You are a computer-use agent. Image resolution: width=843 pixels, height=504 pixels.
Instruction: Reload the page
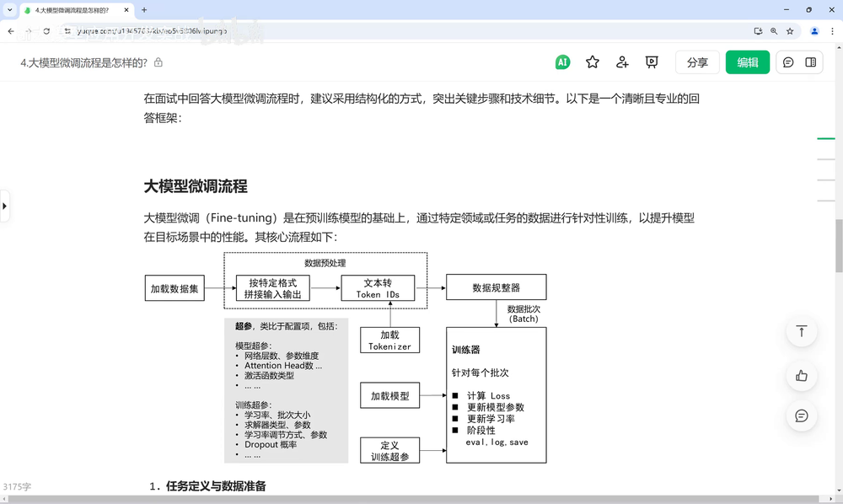46,31
